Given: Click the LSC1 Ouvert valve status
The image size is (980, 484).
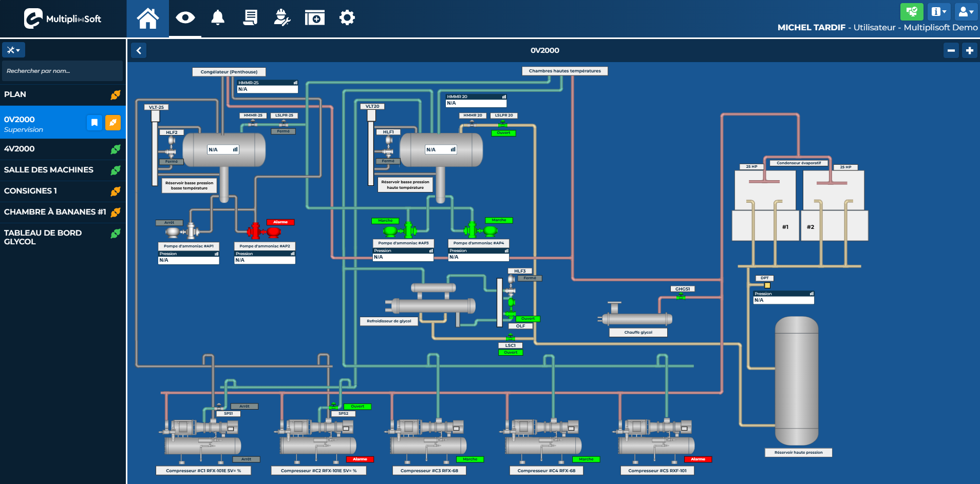Looking at the screenshot, I should 511,353.
